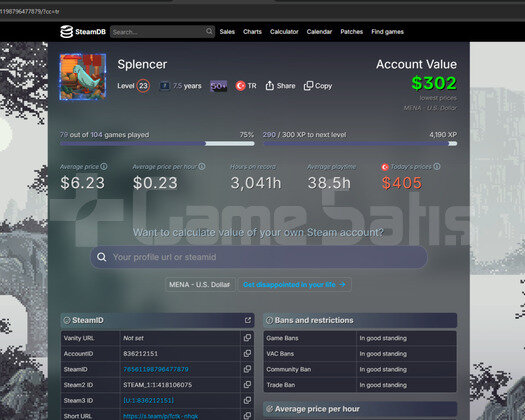Copy the SteamID value
Image resolution: width=525 pixels, height=420 pixels.
click(247, 369)
